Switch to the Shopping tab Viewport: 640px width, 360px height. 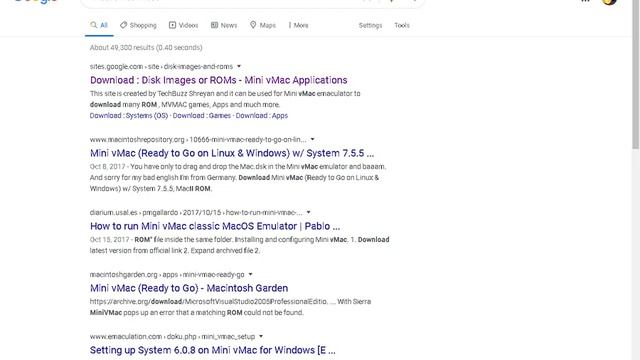pos(138,25)
